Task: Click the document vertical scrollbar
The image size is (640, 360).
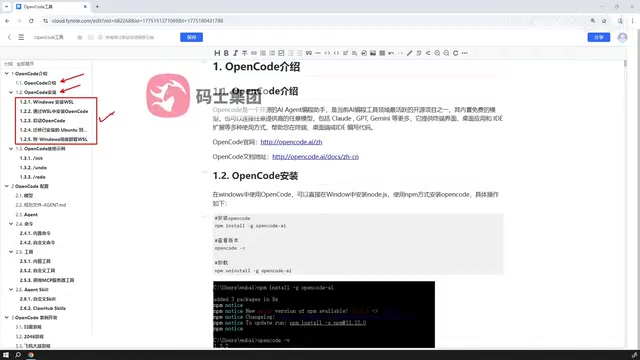Action: [x=625, y=63]
